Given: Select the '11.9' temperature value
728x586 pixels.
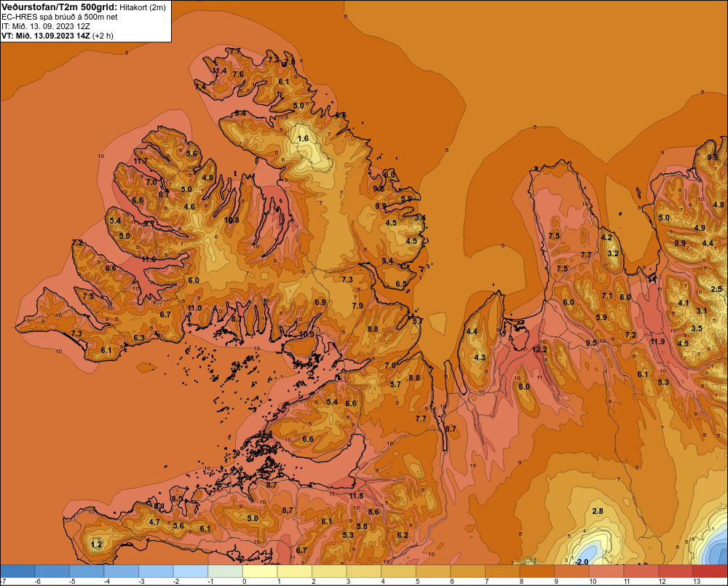Looking at the screenshot, I should (x=657, y=341).
